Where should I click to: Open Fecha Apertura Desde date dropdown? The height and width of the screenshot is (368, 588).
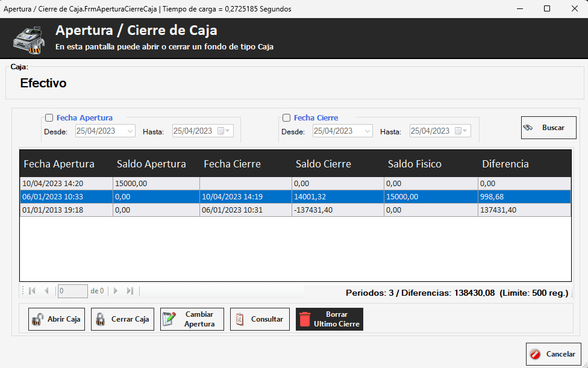(130, 131)
